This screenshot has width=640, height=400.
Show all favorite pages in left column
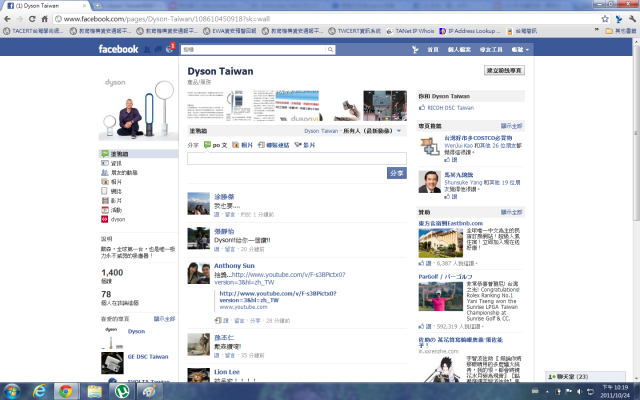pos(164,319)
